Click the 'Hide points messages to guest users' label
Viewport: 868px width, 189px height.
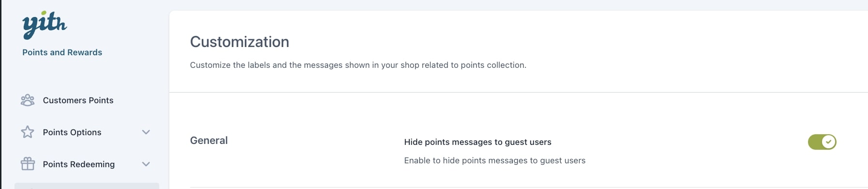478,142
